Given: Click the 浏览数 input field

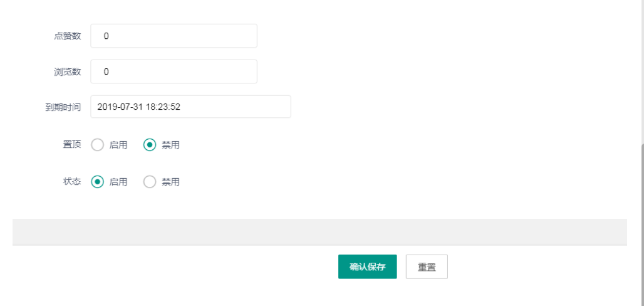Looking at the screenshot, I should click(174, 71).
